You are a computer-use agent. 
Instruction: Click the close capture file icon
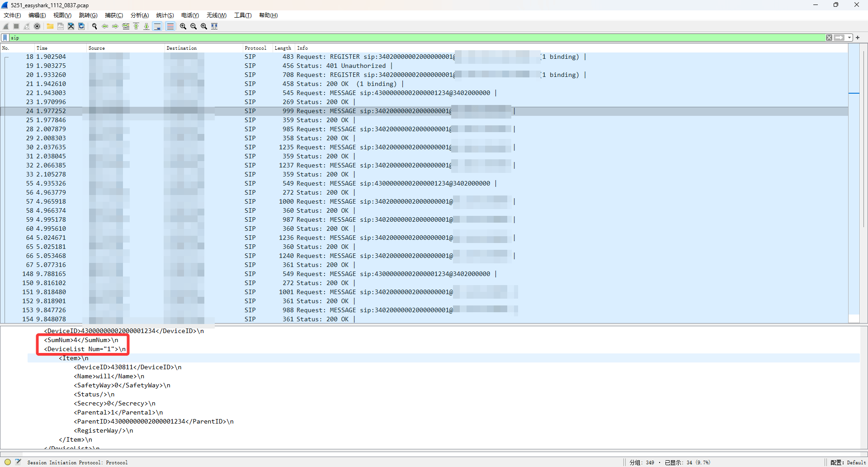pos(71,26)
